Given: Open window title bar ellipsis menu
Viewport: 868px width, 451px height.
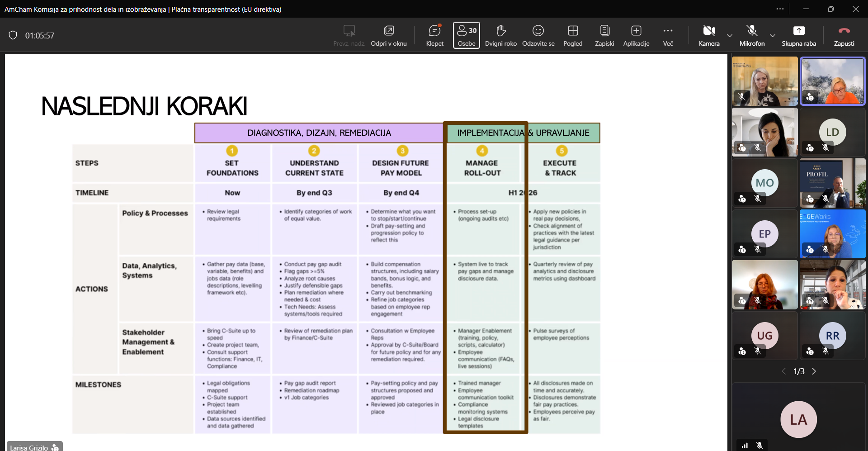Looking at the screenshot, I should pyautogui.click(x=780, y=9).
